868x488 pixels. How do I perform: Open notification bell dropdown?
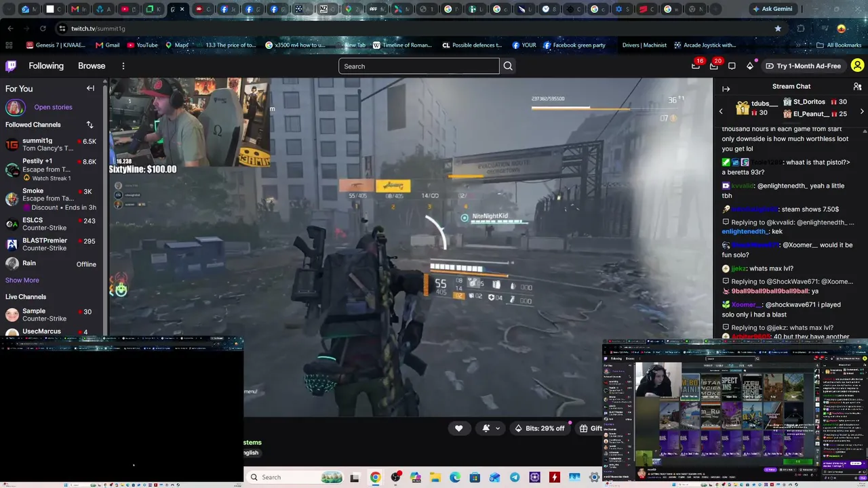(492, 428)
